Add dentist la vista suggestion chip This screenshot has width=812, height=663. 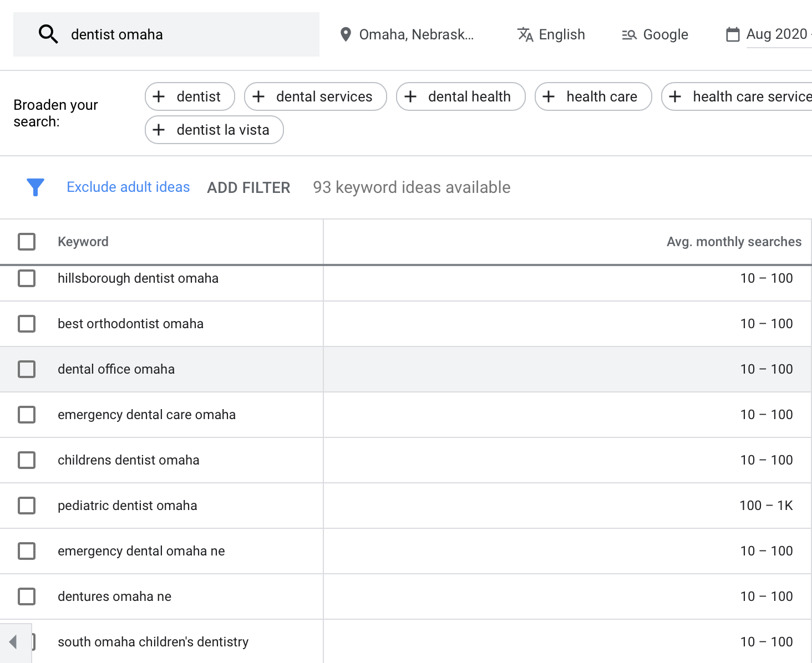(214, 130)
